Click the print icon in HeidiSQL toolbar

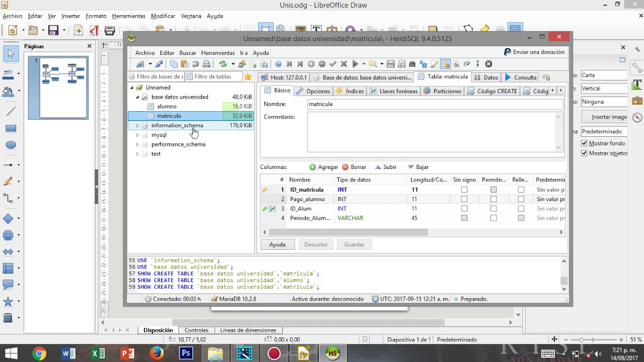(x=206, y=64)
